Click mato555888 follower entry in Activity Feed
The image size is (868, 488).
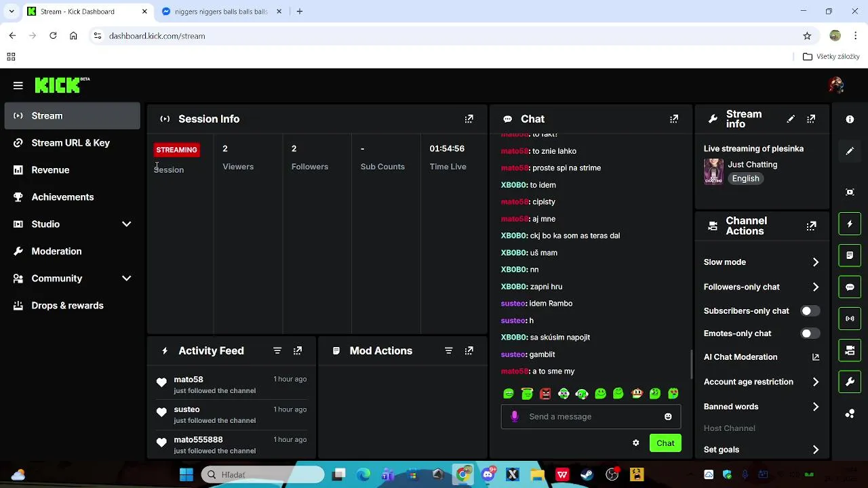tap(231, 445)
